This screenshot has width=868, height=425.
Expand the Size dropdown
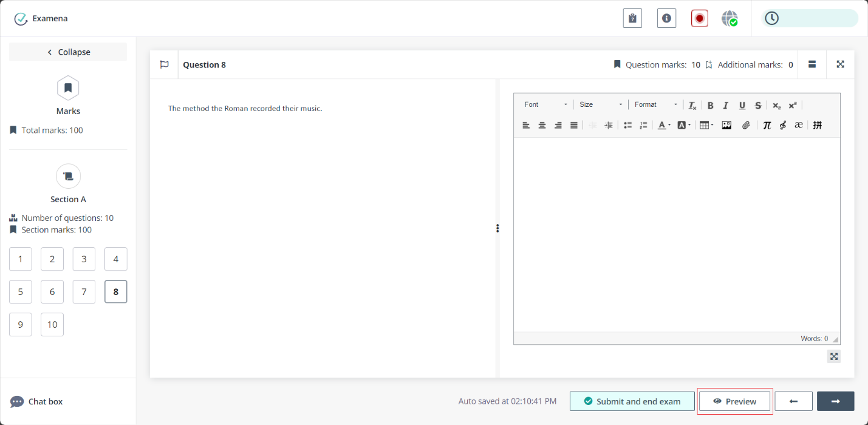(600, 104)
